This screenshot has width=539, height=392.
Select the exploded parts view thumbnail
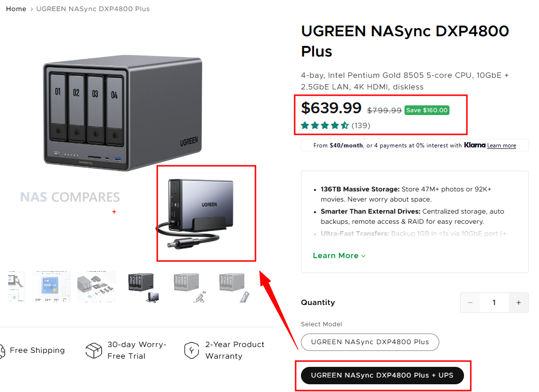97,287
